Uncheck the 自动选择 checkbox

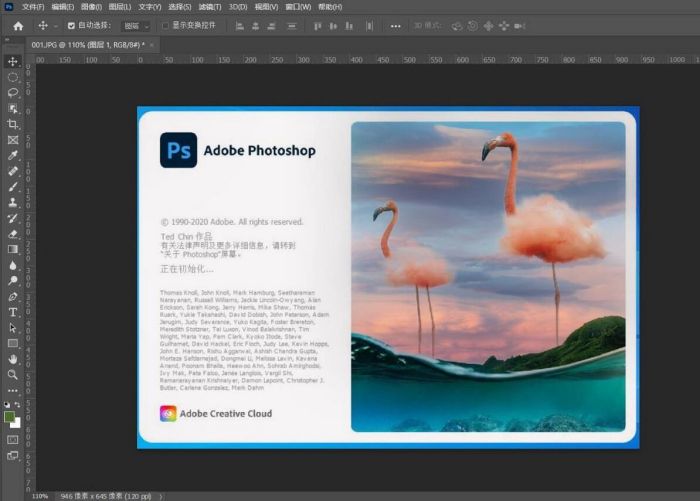71,25
